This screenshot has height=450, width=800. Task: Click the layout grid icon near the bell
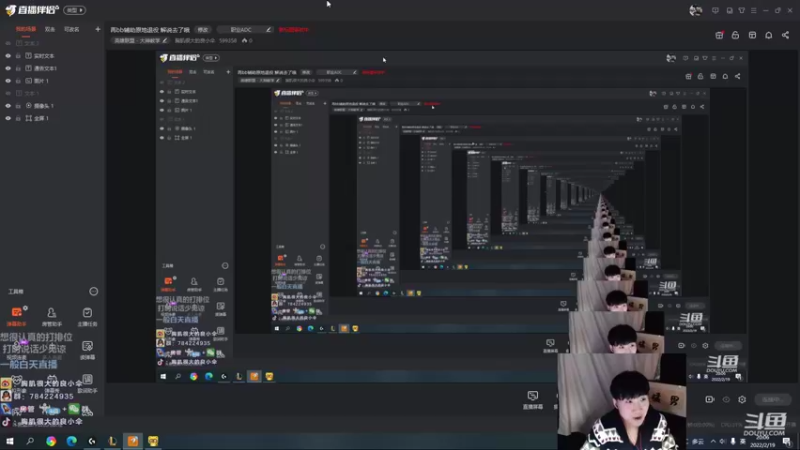coord(752,35)
